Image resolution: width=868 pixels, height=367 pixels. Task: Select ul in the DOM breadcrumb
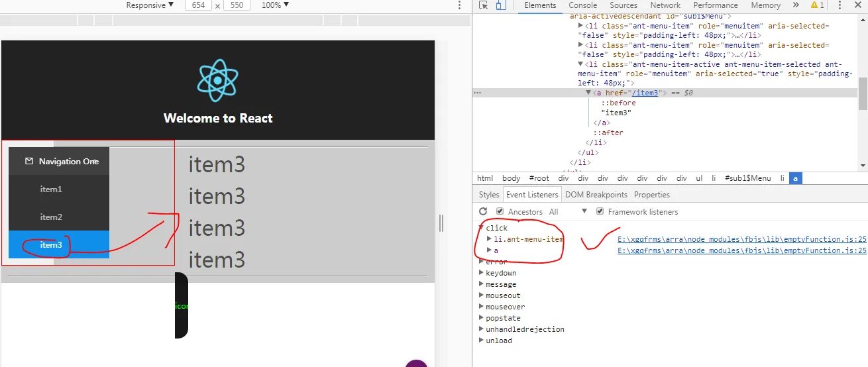coord(699,178)
